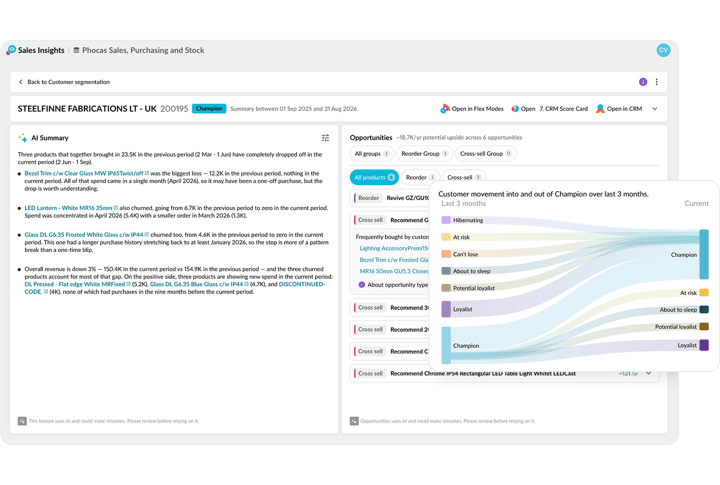Select the Reorder product filter chip
Image resolution: width=720 pixels, height=485 pixels.
coord(420,177)
